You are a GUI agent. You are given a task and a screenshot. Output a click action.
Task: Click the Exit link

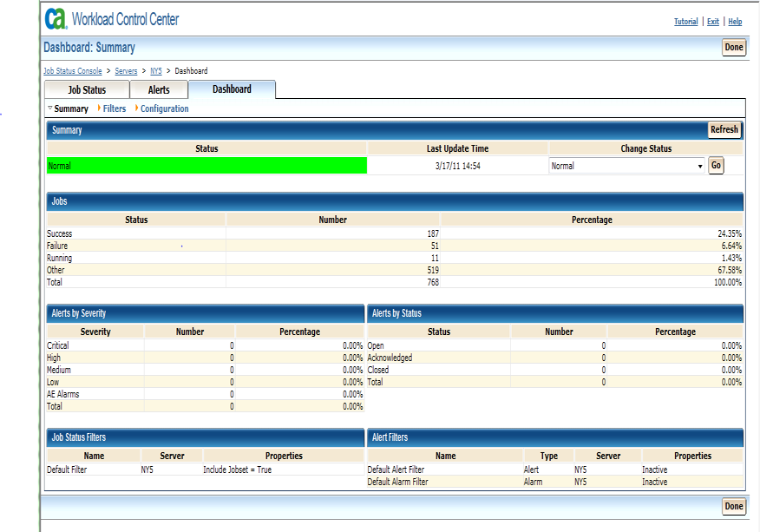(x=712, y=22)
